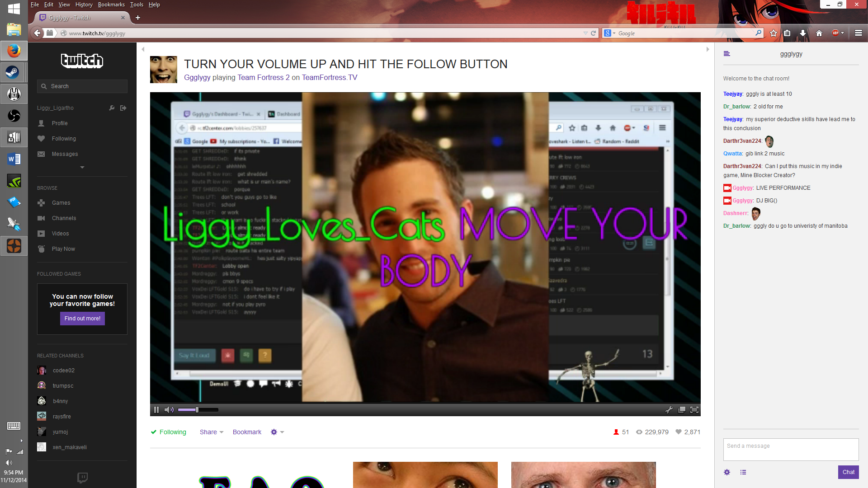The width and height of the screenshot is (868, 488).
Task: Open the channel gear options dropdown
Action: (277, 432)
